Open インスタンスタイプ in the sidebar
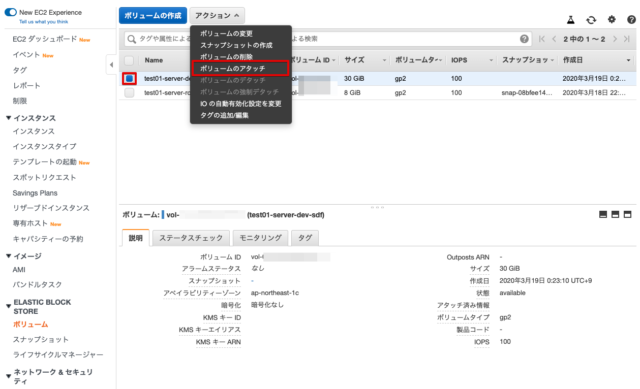 [x=44, y=146]
